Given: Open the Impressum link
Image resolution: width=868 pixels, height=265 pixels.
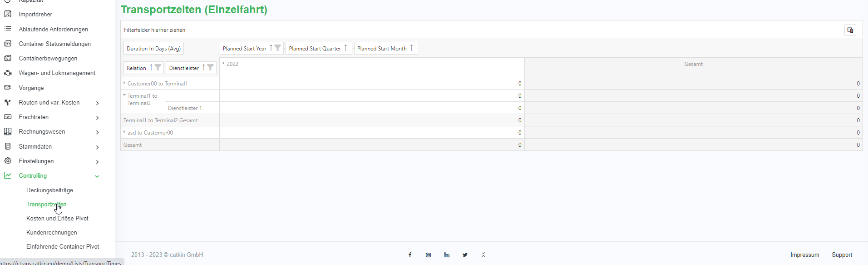Looking at the screenshot, I should click(x=804, y=255).
